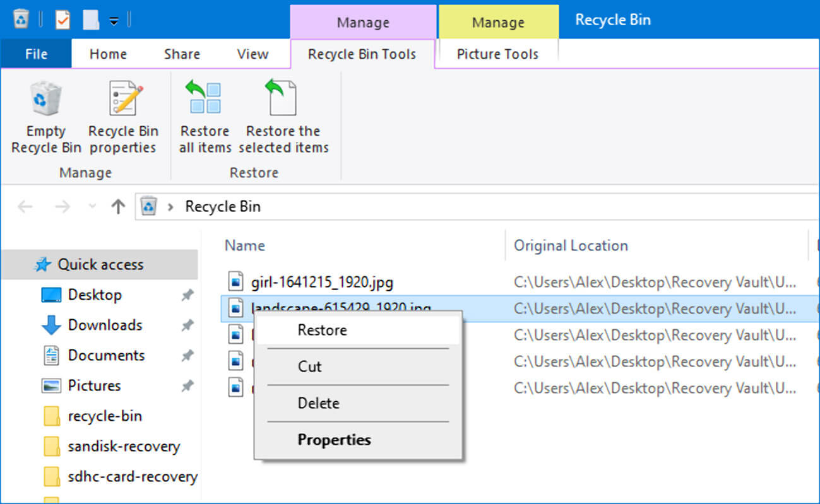Click Properties icon in quick access toolbar
Screen dimensions: 820x504
pyautogui.click(x=62, y=20)
